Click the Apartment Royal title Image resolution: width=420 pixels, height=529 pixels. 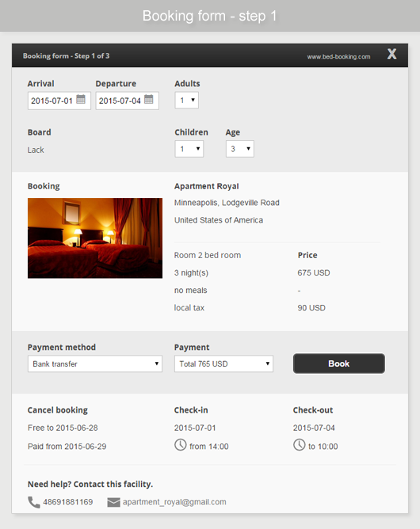click(x=206, y=186)
